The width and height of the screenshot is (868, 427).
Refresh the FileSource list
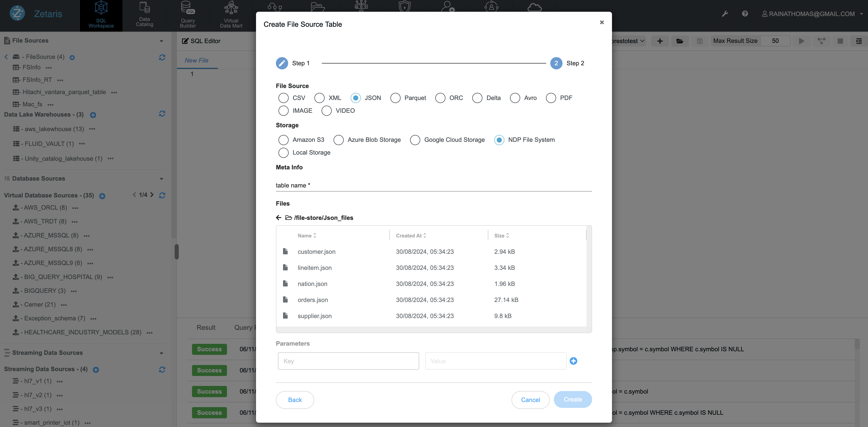pos(162,57)
